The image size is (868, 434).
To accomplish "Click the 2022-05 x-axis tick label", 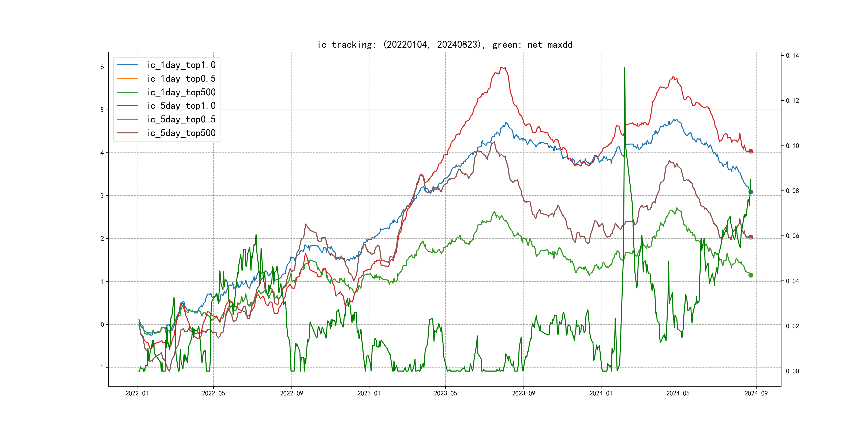I will pyautogui.click(x=213, y=393).
